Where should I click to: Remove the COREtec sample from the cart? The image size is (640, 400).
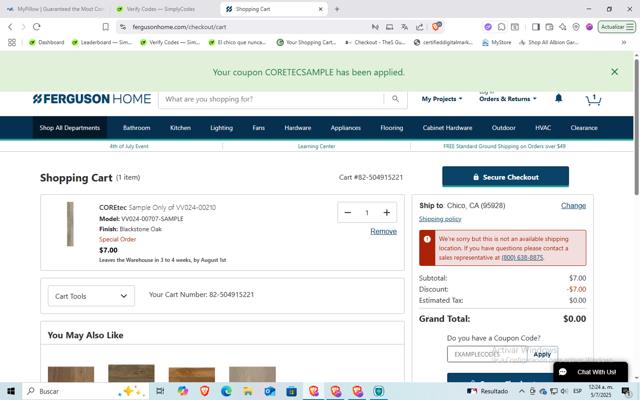tap(383, 231)
